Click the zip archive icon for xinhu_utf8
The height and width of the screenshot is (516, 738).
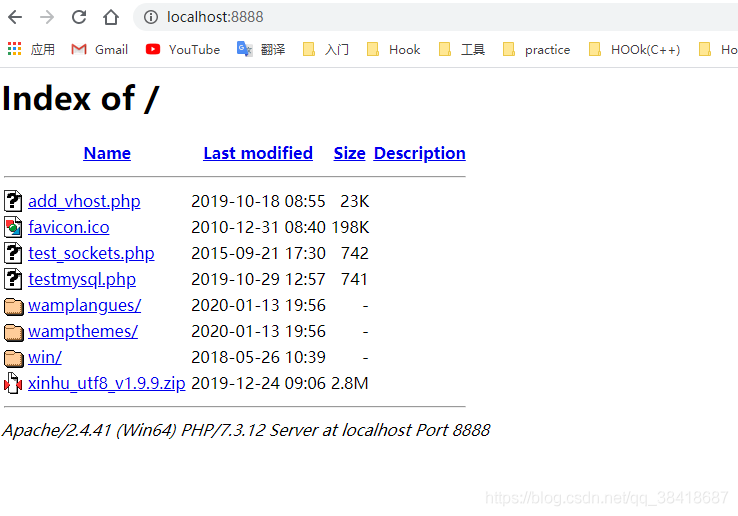click(13, 383)
